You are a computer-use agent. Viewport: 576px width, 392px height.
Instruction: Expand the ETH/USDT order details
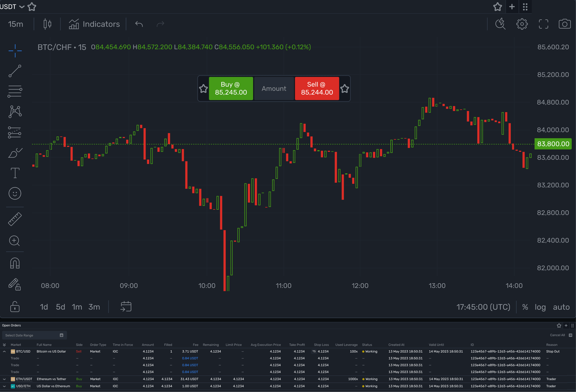(4, 379)
